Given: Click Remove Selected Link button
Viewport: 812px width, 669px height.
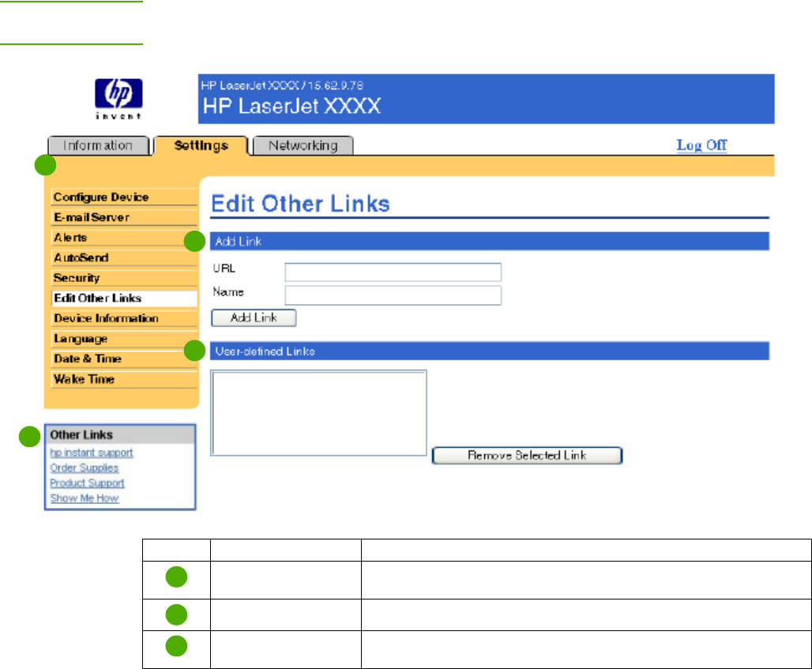Looking at the screenshot, I should (x=527, y=456).
